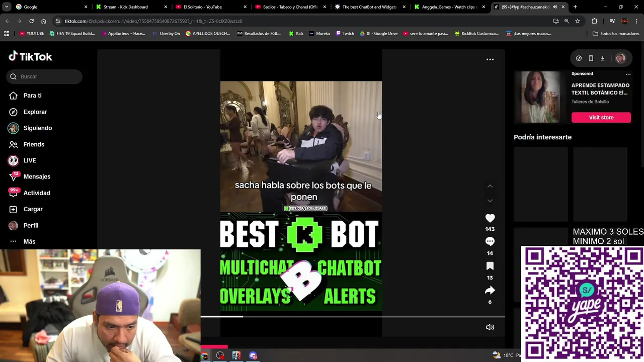Open the bookmarks bar apps grid icon
The height and width of the screenshot is (362, 644).
click(x=7, y=34)
